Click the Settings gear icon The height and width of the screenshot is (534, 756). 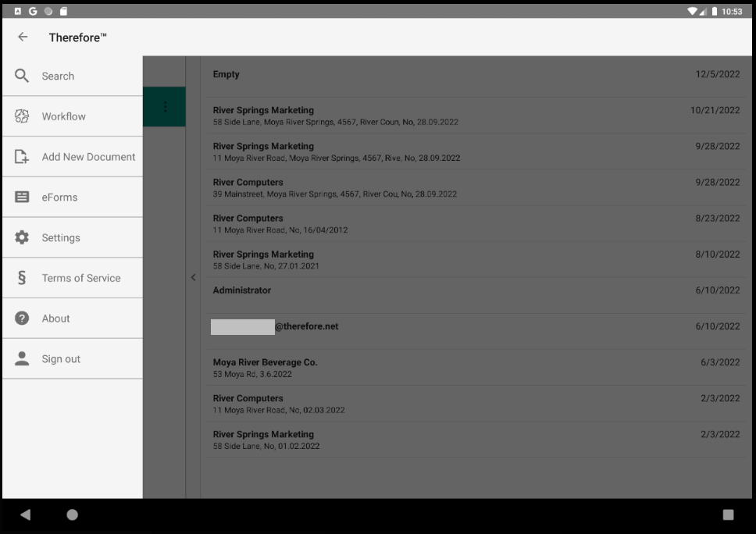tap(22, 237)
